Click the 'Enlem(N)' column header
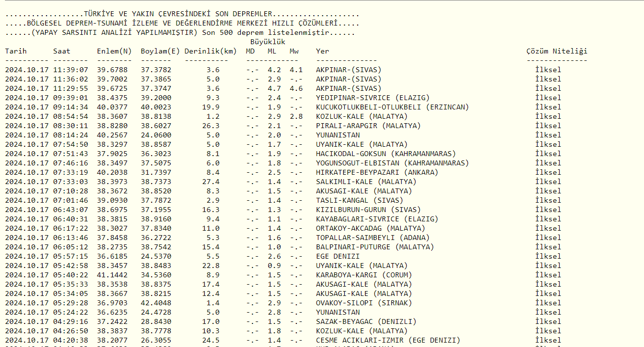Image resolution: width=644 pixels, height=347 pixels. [114, 51]
